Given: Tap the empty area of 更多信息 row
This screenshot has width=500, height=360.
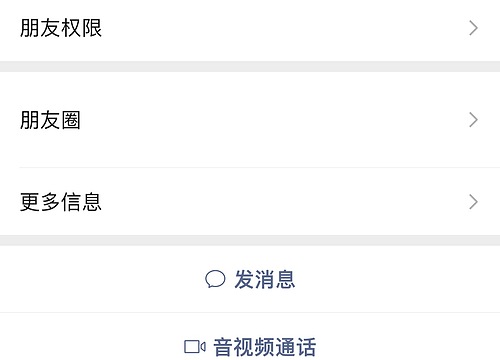Looking at the screenshot, I should [285, 202].
